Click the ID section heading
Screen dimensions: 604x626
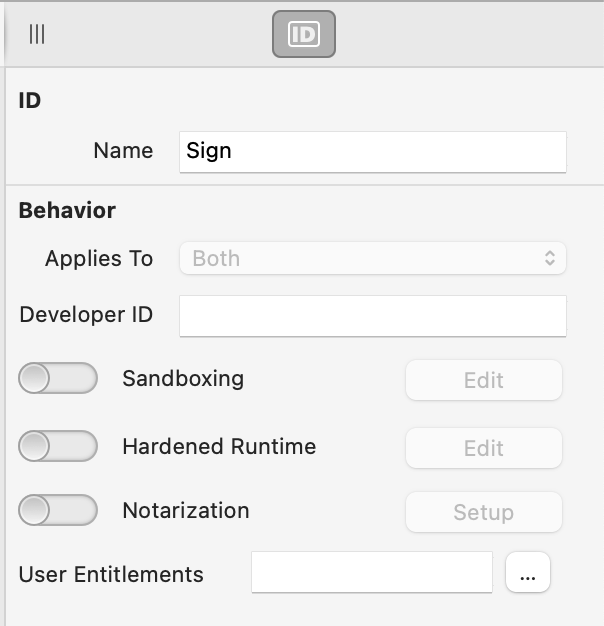click(30, 100)
